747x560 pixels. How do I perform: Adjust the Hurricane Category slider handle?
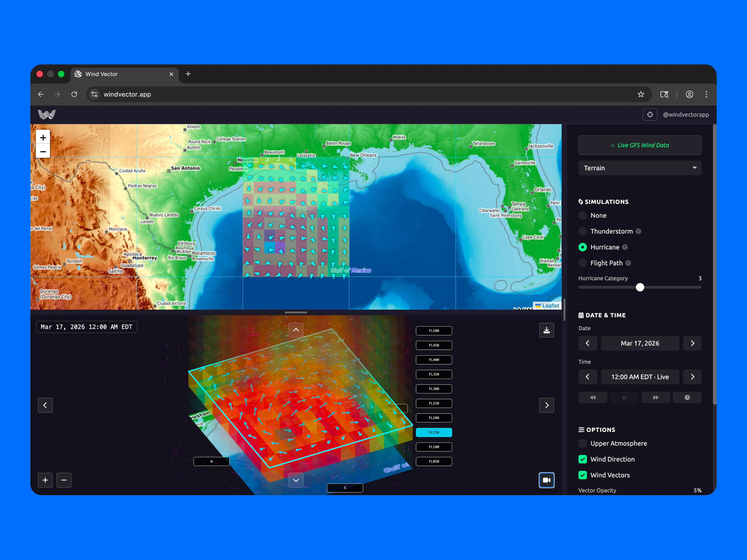(x=640, y=287)
